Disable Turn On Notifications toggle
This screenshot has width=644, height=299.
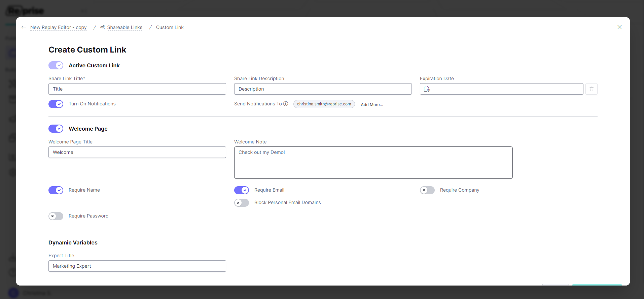point(56,104)
